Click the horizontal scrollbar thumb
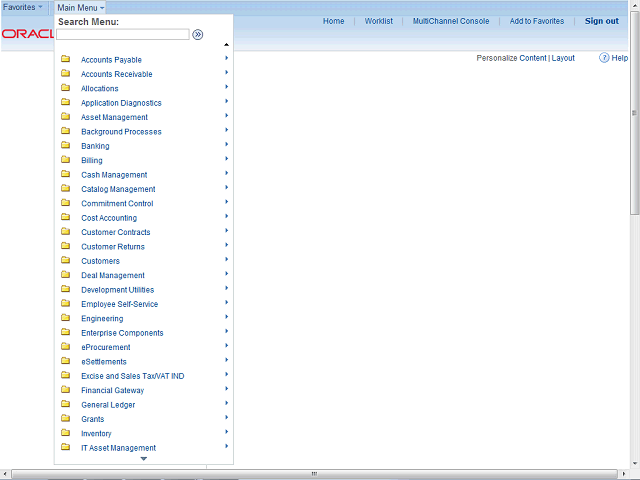640x480 pixels. coord(314,474)
